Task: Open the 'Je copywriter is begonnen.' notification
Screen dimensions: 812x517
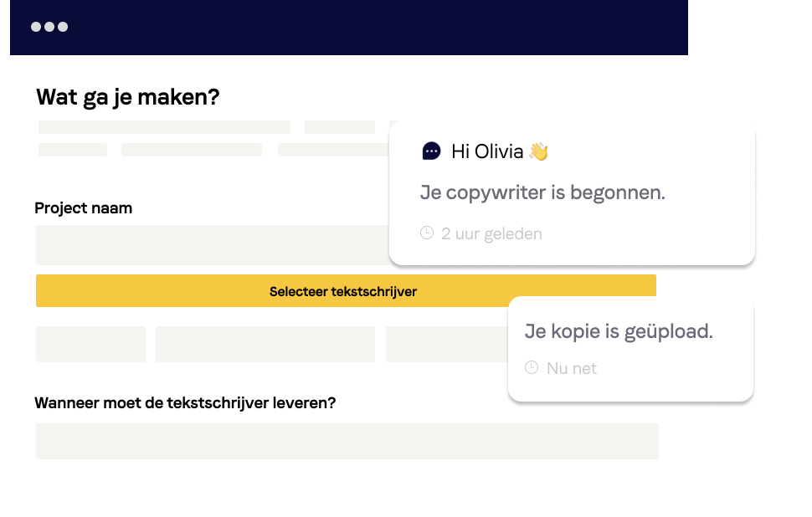Action: pyautogui.click(x=542, y=193)
